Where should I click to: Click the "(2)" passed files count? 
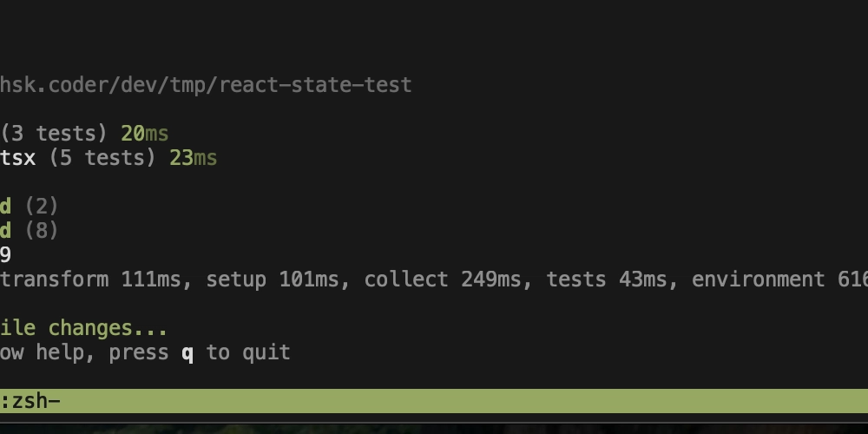click(42, 207)
